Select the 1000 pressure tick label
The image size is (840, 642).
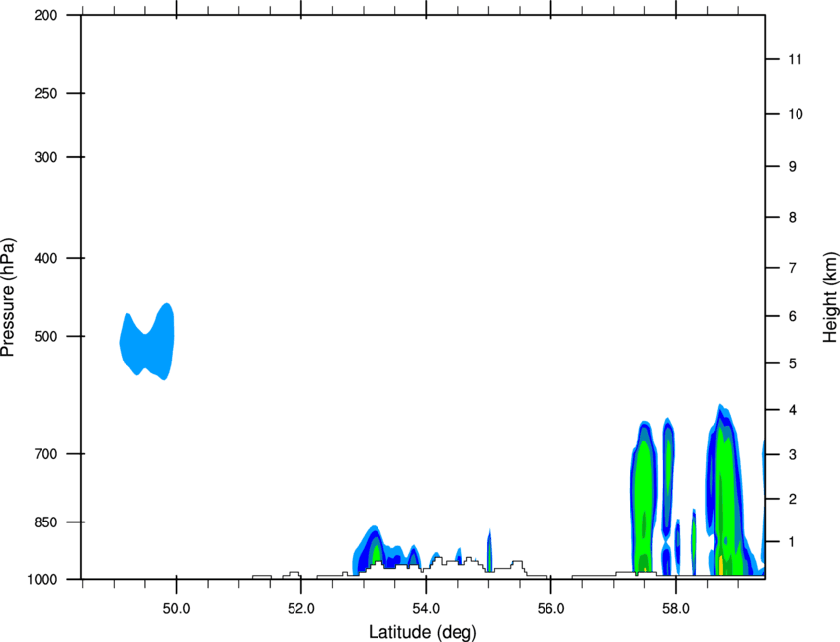[x=42, y=580]
